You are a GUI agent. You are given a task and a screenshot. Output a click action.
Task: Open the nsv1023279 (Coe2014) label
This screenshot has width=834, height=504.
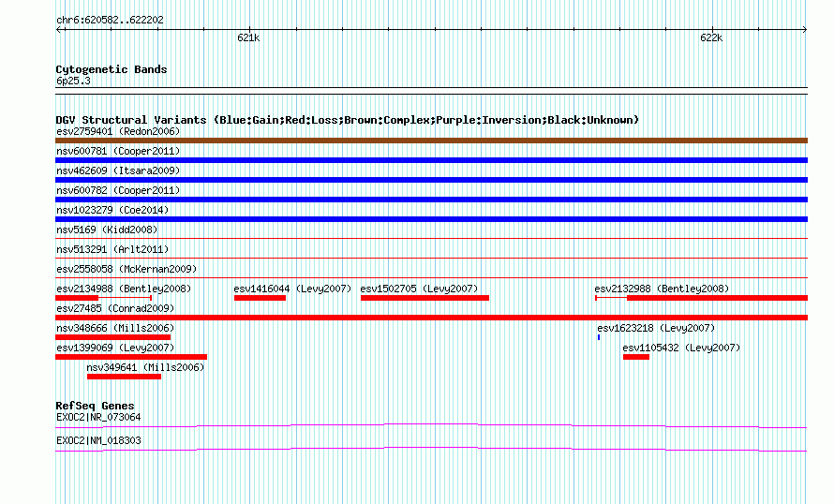point(112,210)
